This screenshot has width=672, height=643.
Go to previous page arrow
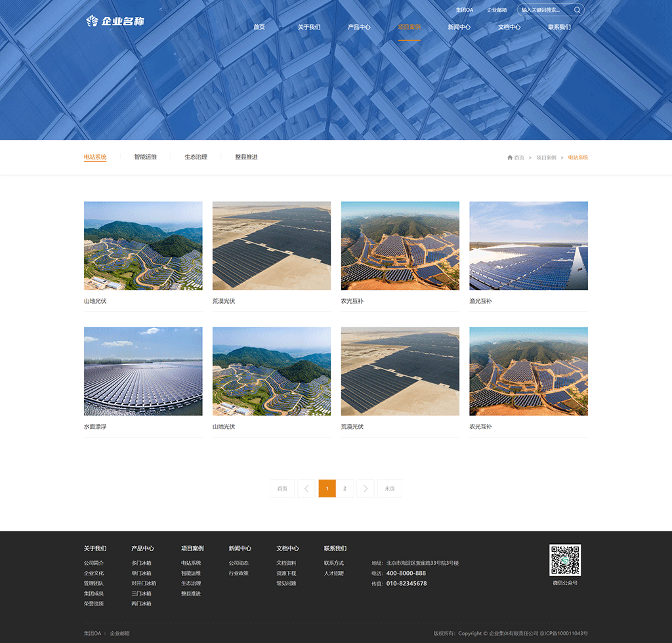click(306, 488)
